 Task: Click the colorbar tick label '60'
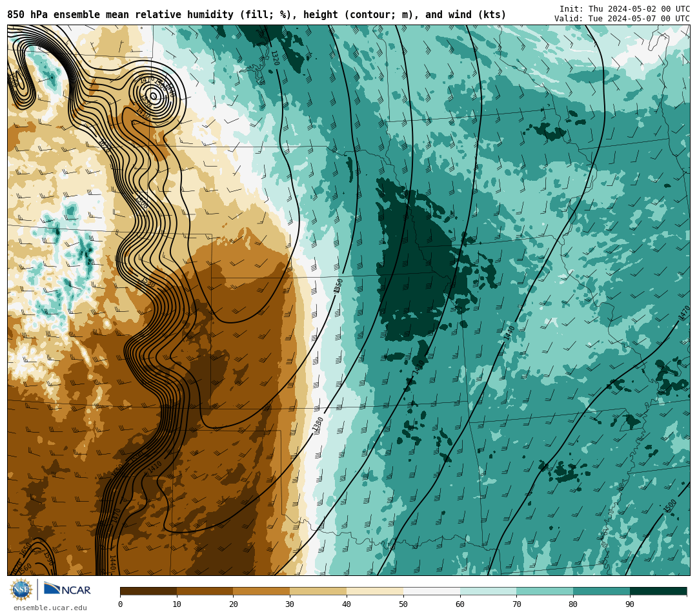[460, 604]
